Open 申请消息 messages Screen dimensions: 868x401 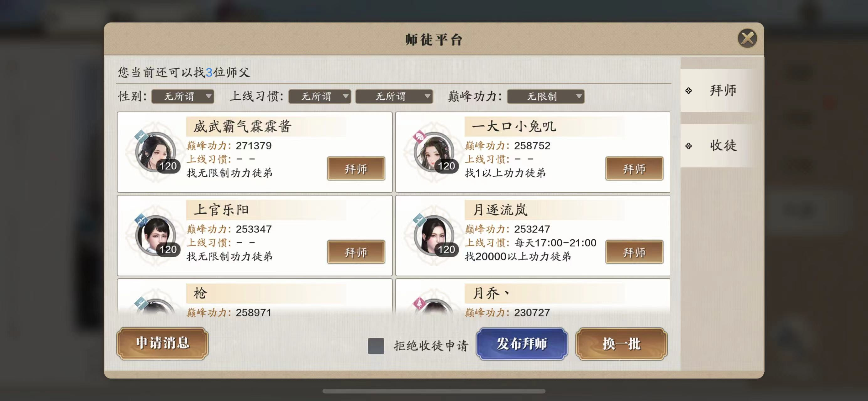click(x=162, y=343)
